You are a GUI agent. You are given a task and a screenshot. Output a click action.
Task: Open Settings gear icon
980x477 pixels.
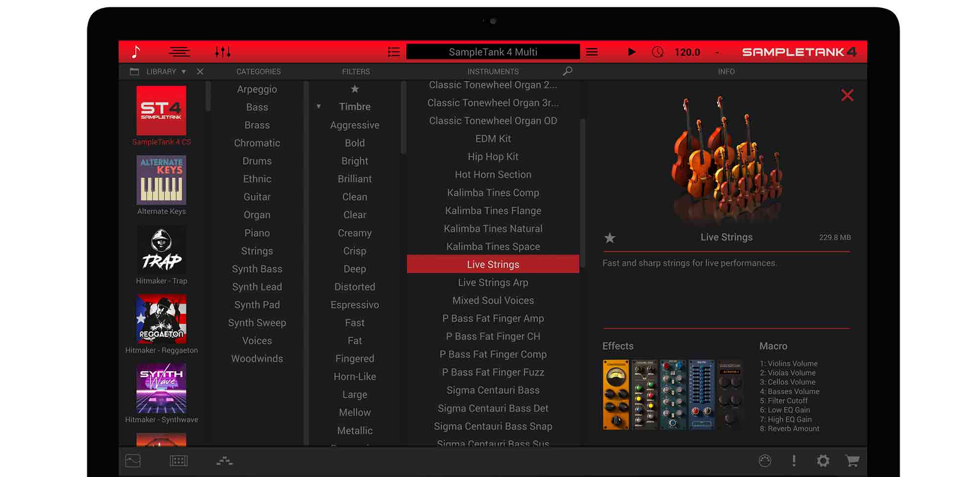tap(823, 461)
